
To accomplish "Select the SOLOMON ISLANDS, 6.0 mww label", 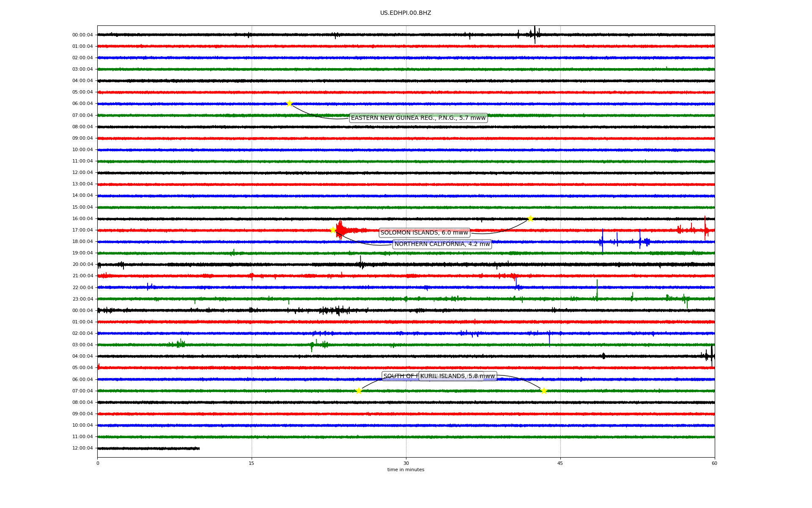I will [x=424, y=232].
